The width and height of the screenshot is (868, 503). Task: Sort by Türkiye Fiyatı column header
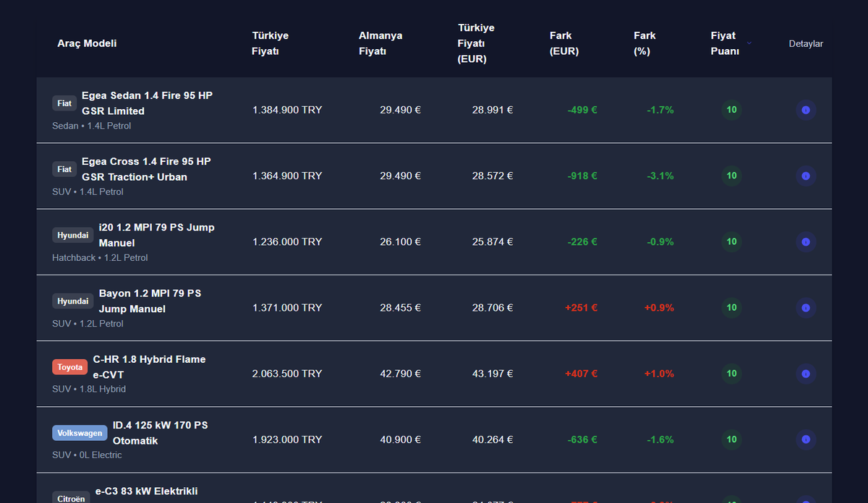click(270, 43)
